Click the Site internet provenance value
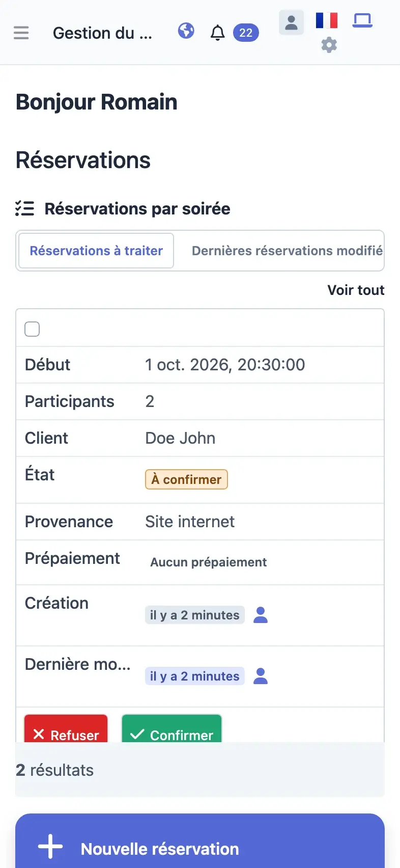 [x=190, y=522]
